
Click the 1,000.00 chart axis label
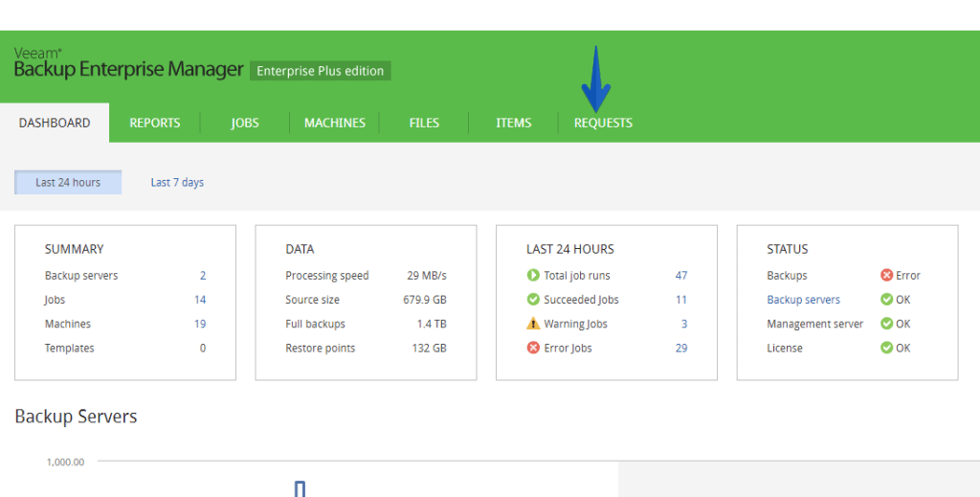pos(66,462)
